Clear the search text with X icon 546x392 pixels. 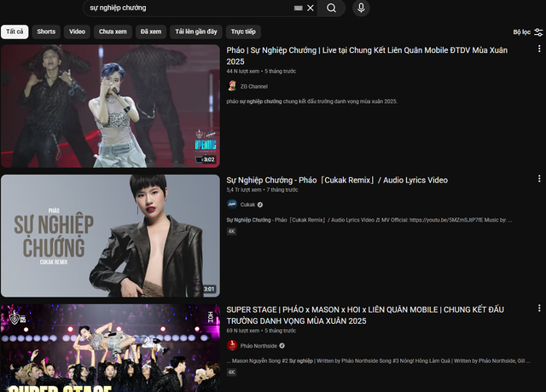(311, 8)
